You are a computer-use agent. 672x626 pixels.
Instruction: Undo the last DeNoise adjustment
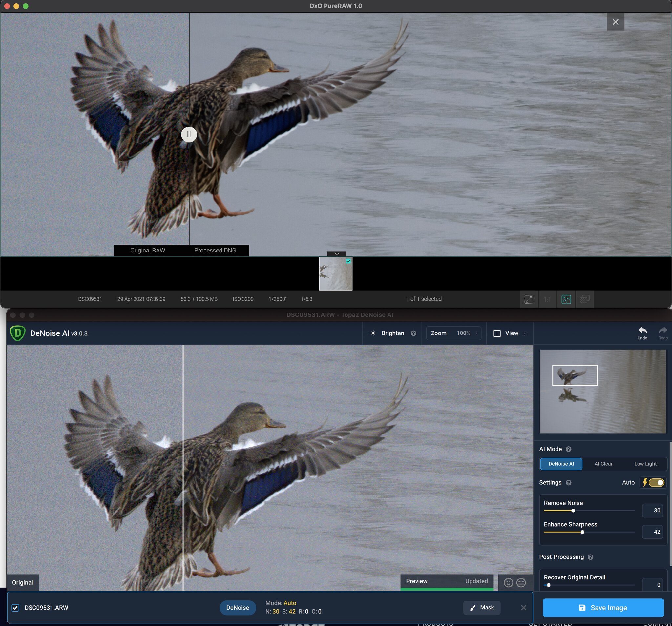click(x=642, y=333)
